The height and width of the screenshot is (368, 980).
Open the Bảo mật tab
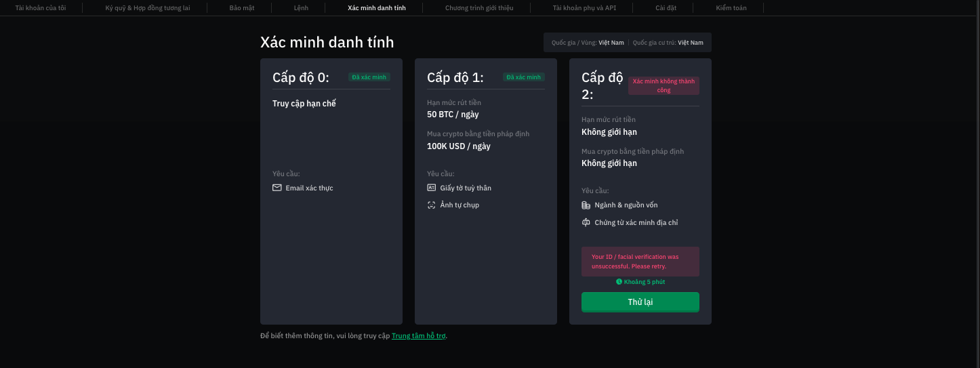click(x=241, y=8)
